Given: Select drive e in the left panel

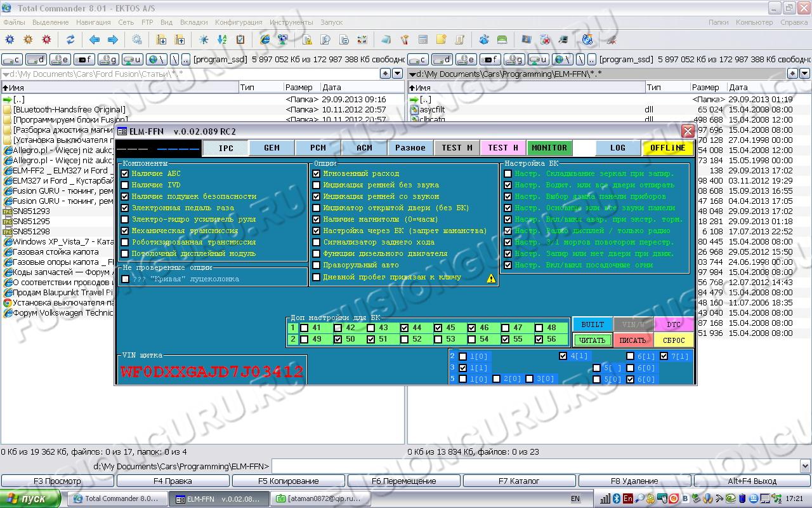Looking at the screenshot, I should [60, 60].
